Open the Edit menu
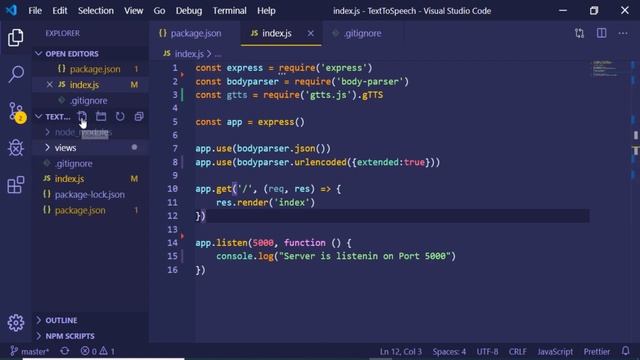Image resolution: width=640 pixels, height=360 pixels. click(x=60, y=11)
